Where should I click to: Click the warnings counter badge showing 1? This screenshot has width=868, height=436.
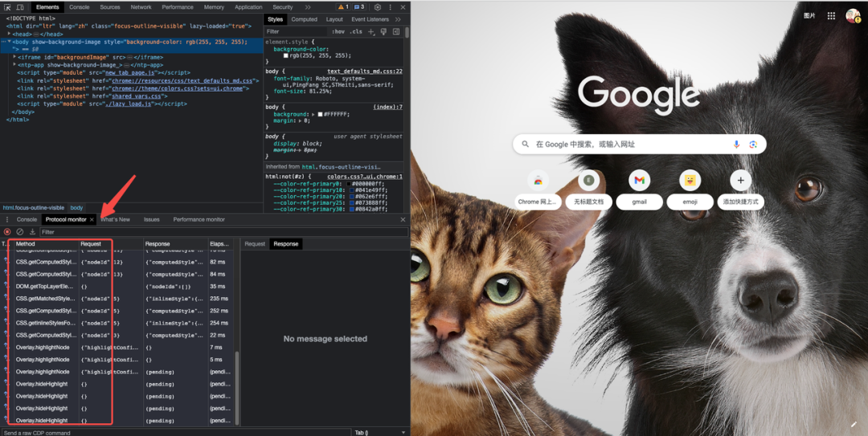[x=343, y=7]
